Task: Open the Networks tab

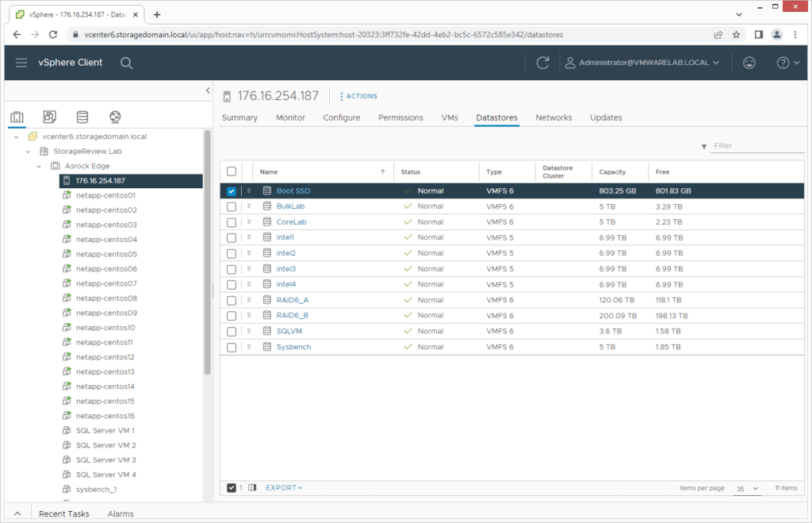Action: point(553,117)
